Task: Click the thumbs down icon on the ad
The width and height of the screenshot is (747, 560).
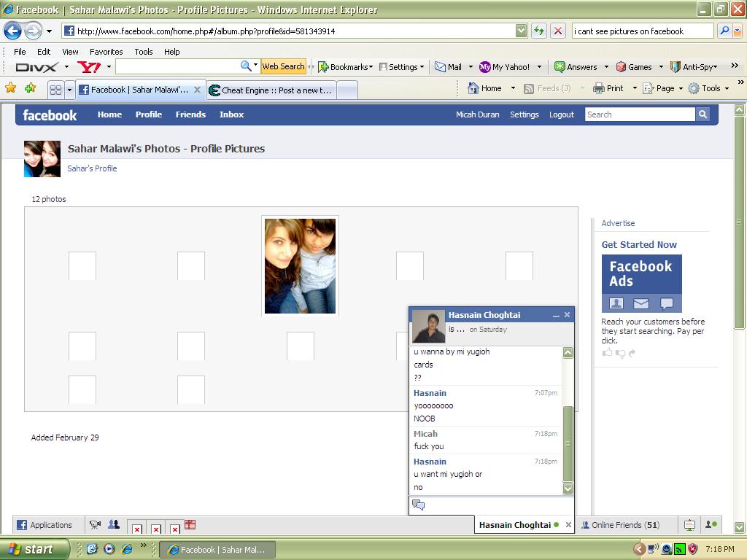Action: pyautogui.click(x=620, y=354)
